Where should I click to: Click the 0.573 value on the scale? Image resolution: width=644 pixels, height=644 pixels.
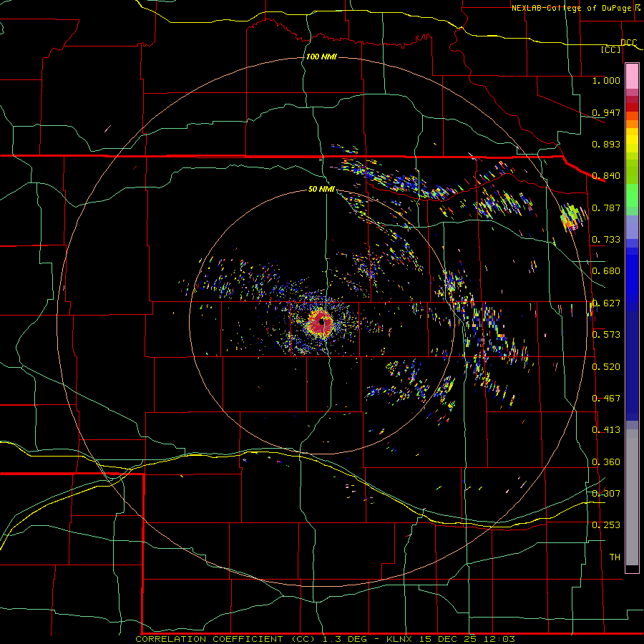[x=606, y=335]
